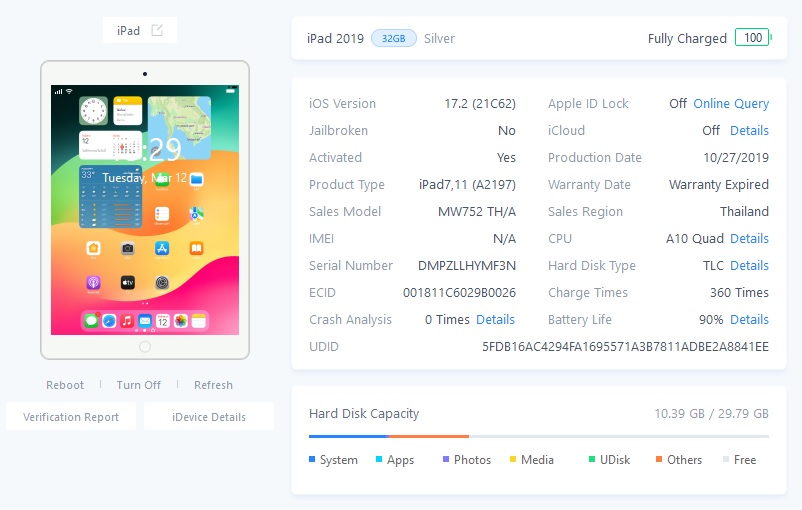Click the 90% battery life value
The width and height of the screenshot is (802, 510).
click(711, 319)
